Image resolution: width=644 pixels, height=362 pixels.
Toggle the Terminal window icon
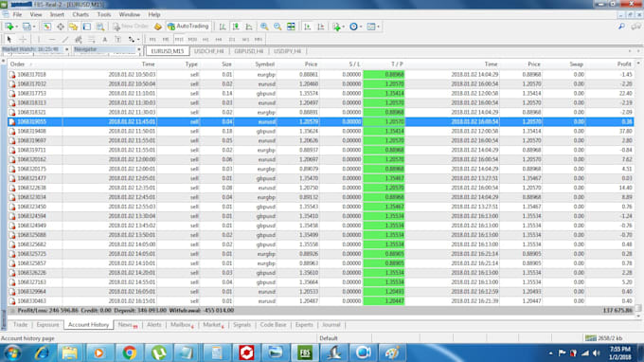pos(87,27)
